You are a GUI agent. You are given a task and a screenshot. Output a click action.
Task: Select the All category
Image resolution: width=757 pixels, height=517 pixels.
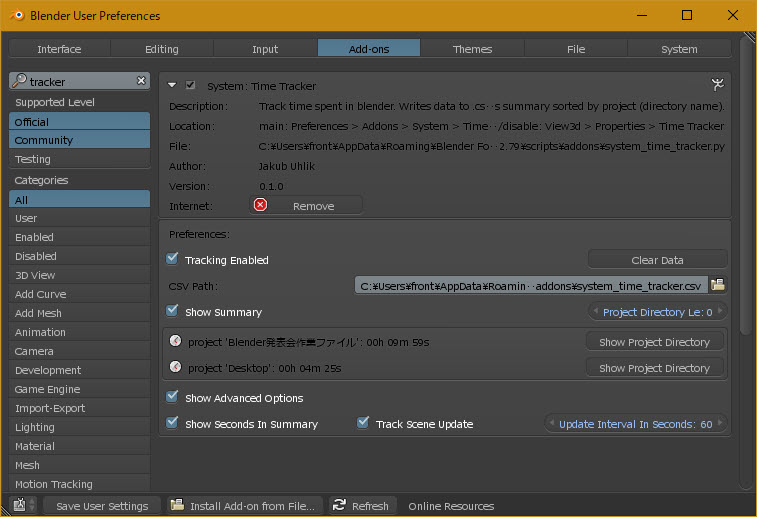(80, 199)
